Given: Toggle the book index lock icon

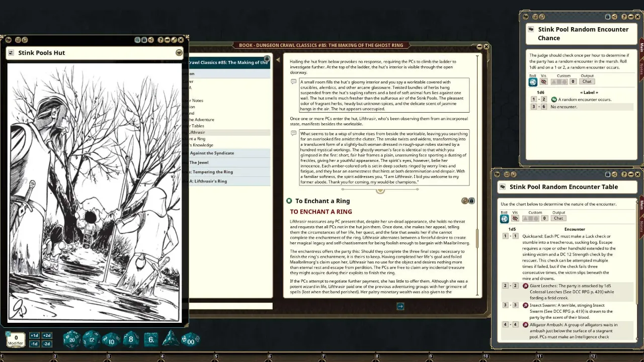Looking at the screenshot, I should click(267, 60).
